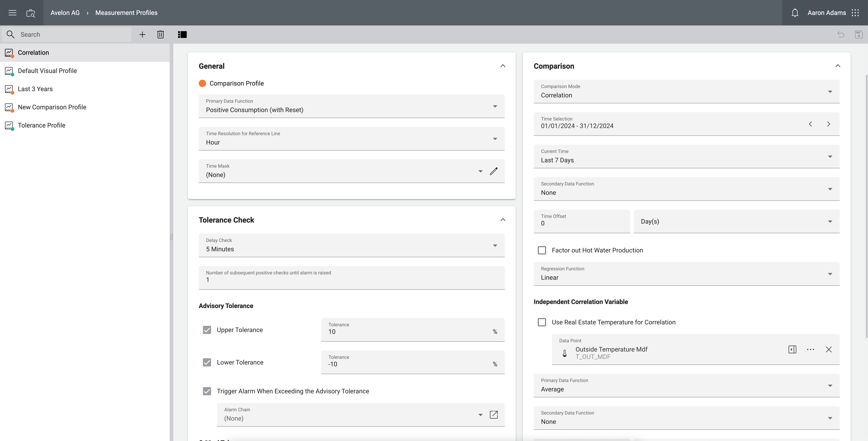Click the add new profile icon
This screenshot has width=868, height=441.
[142, 34]
